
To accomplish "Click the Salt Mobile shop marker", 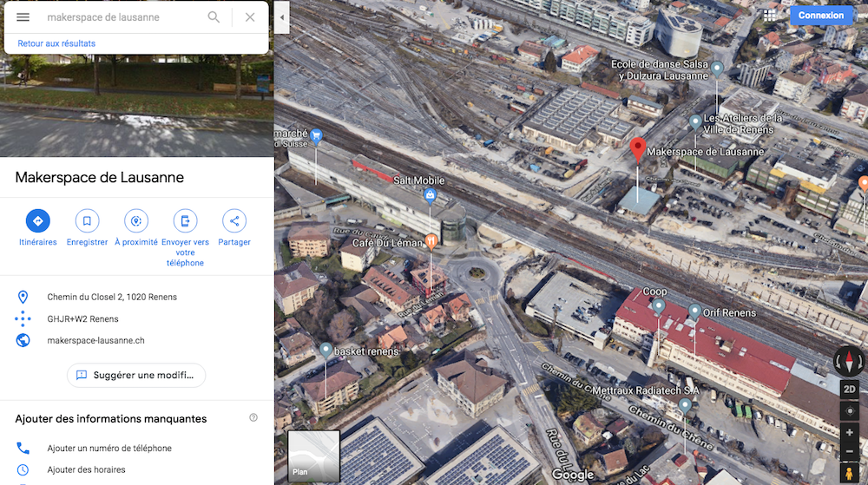I will (431, 195).
